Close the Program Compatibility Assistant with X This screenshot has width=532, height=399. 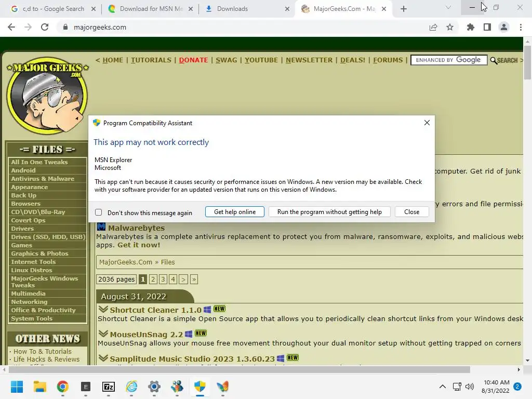click(427, 123)
